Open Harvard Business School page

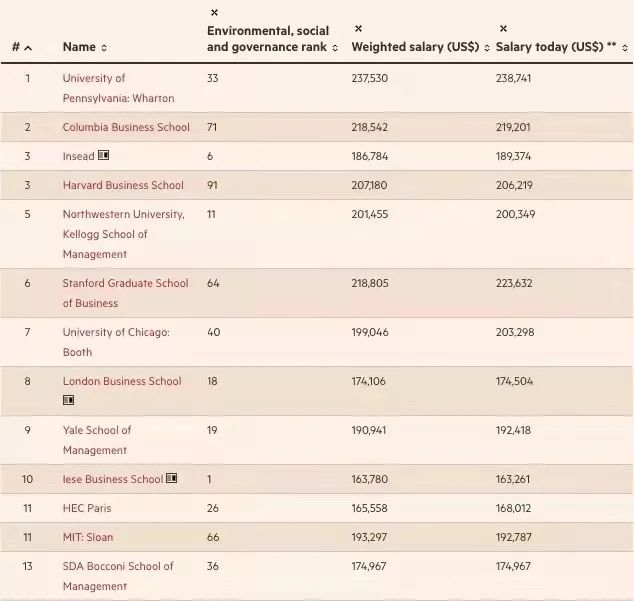pos(123,185)
